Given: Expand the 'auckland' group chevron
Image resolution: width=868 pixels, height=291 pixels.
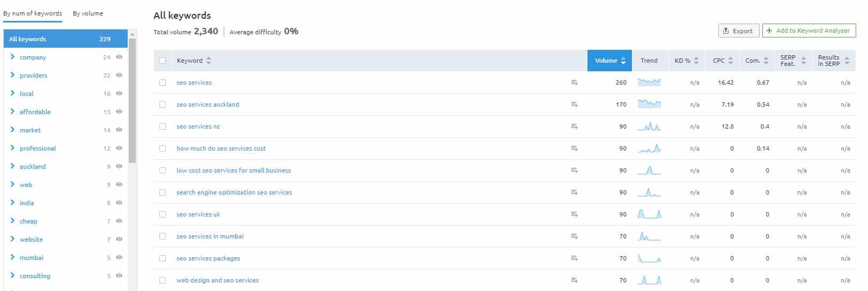Looking at the screenshot, I should point(12,166).
